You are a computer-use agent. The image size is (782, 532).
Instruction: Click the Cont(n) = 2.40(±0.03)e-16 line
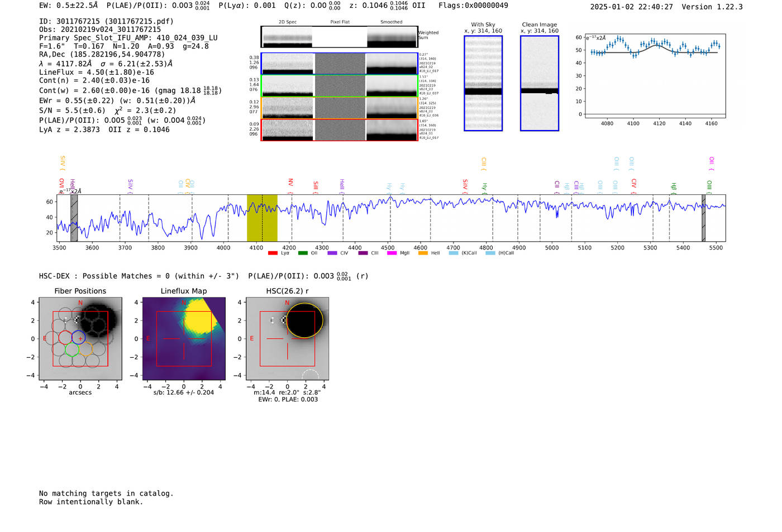point(94,80)
